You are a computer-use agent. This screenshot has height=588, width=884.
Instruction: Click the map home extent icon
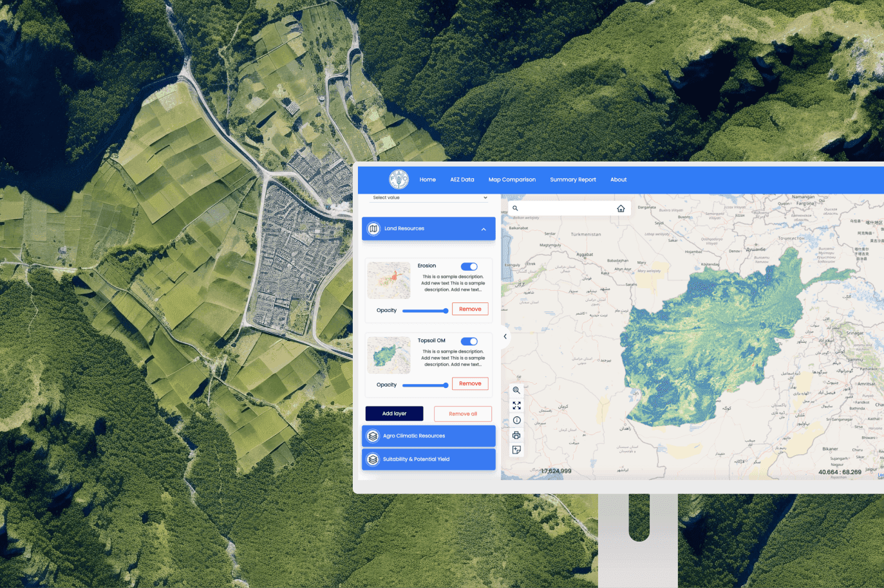[621, 208]
